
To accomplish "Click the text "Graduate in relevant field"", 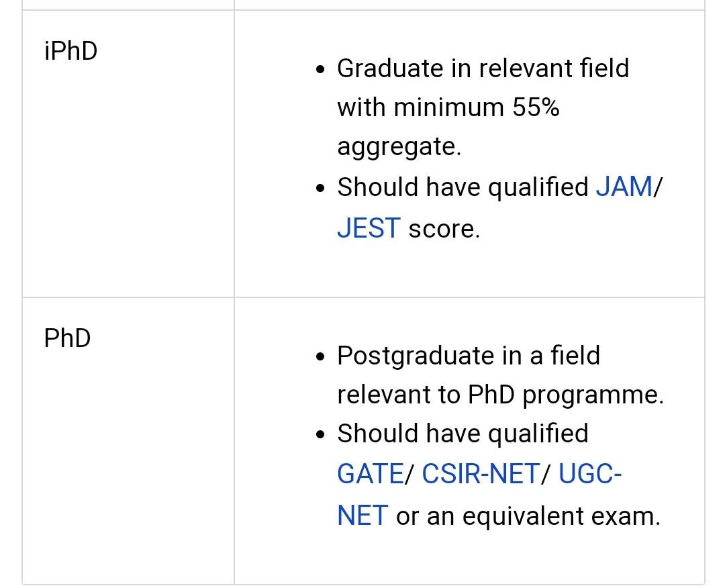I will (483, 68).
